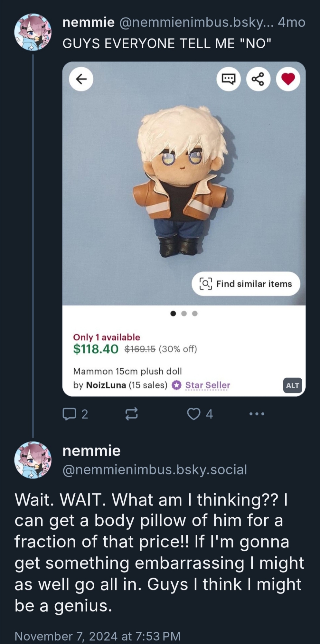Tap nemmie's avatar on the reply post
Viewport: 320px width, 644px height.
33,460
